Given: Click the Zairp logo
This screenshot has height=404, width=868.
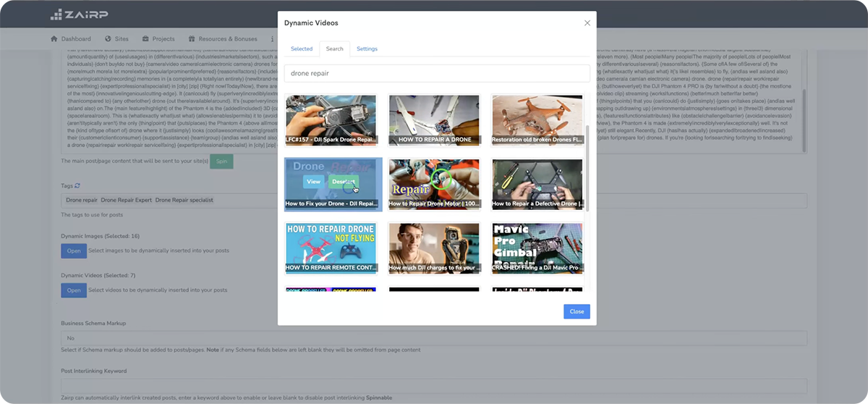Looking at the screenshot, I should [x=81, y=14].
